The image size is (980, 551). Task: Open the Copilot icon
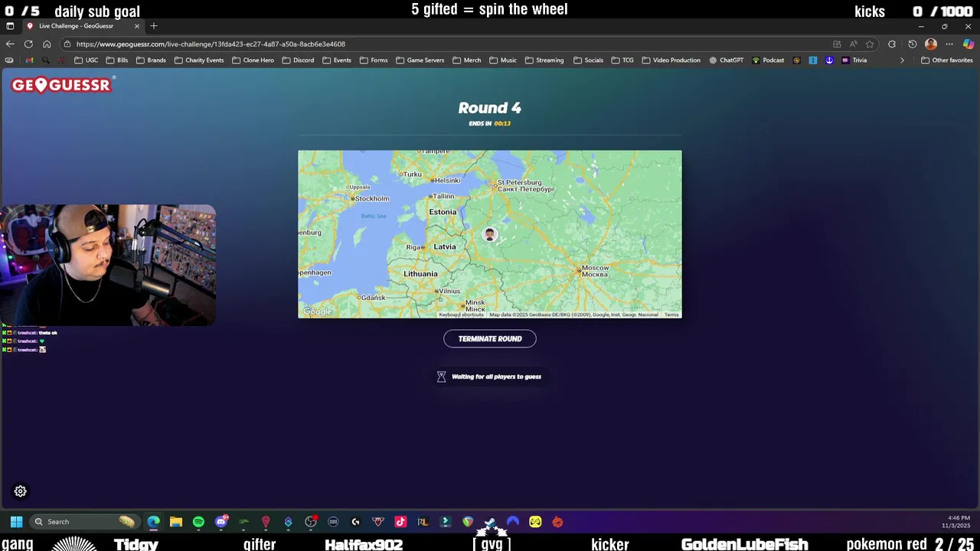click(969, 44)
